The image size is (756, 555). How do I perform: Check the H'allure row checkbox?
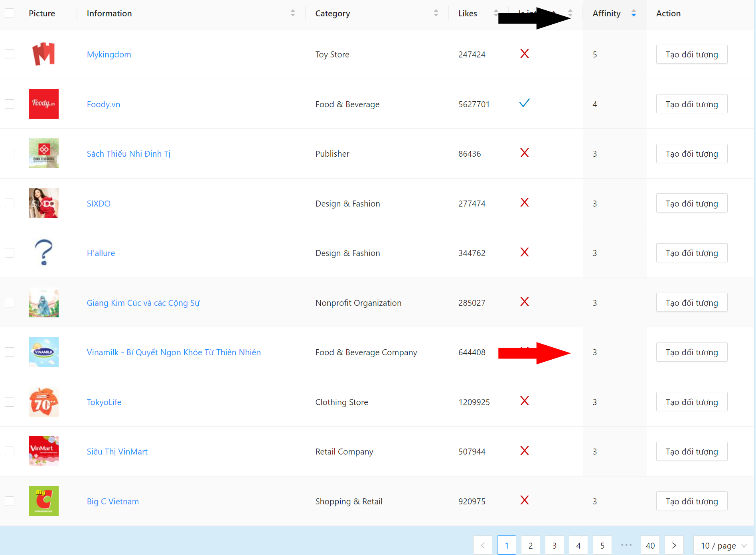point(10,253)
